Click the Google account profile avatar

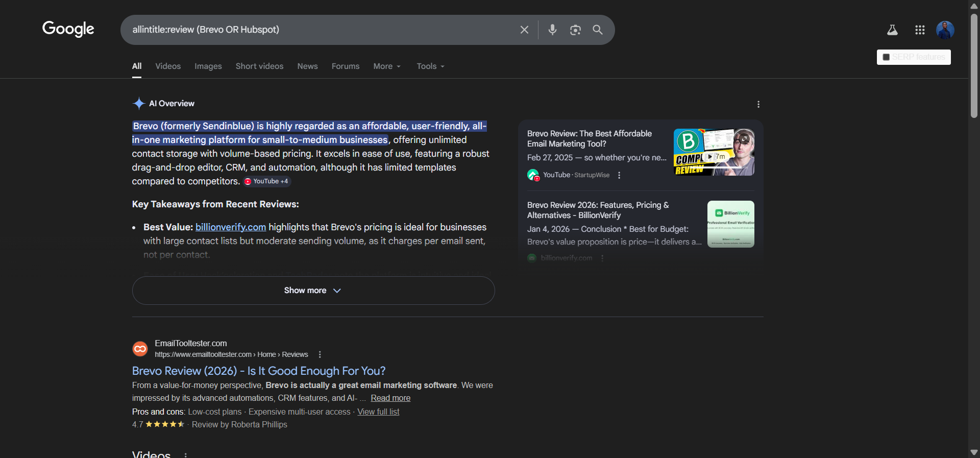[945, 30]
